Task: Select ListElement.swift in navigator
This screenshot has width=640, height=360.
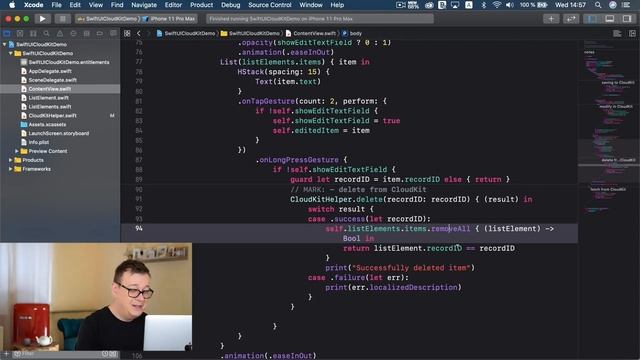Action: (x=48, y=98)
